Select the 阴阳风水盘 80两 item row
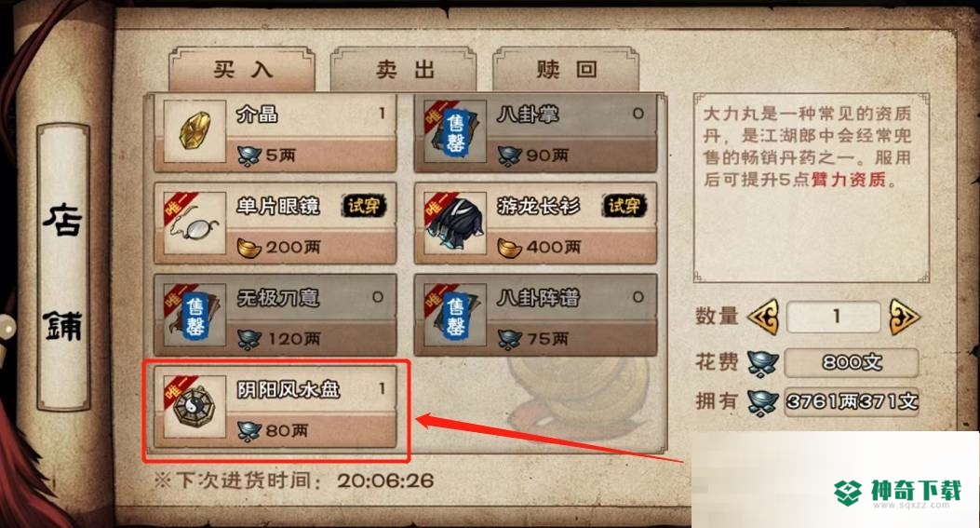The image size is (980, 528). [275, 407]
